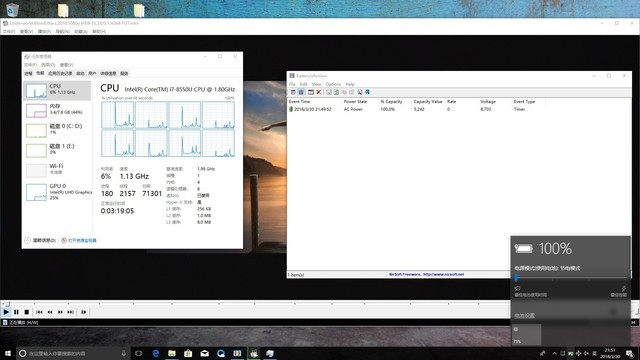Click the 75% brightness tile in battery flyout

tap(527, 335)
